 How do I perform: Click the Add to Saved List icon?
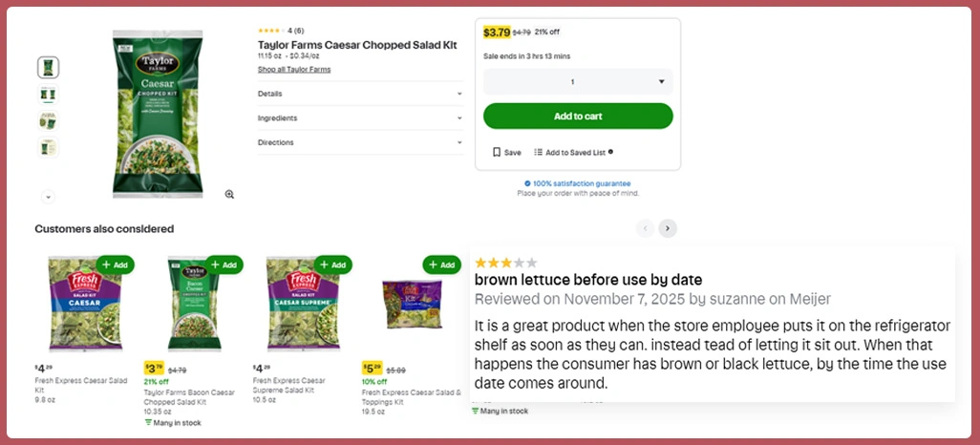pos(538,152)
